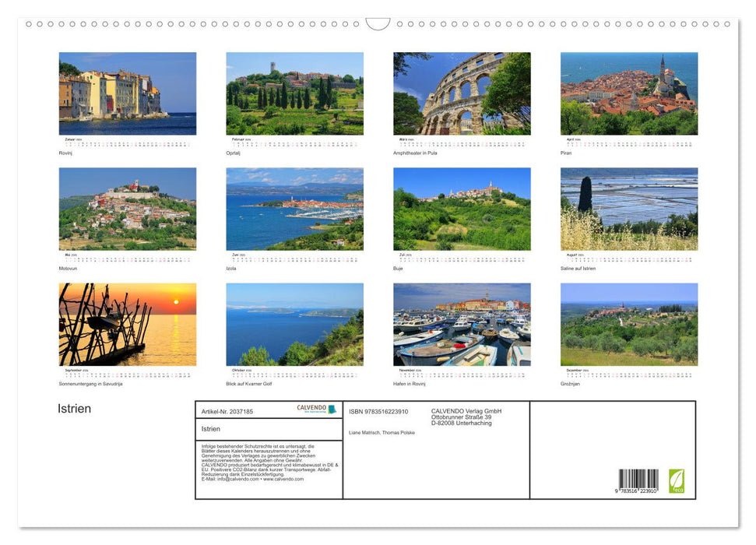Click the April Piran thumbnail
The height and width of the screenshot is (545, 756).
pos(628,93)
